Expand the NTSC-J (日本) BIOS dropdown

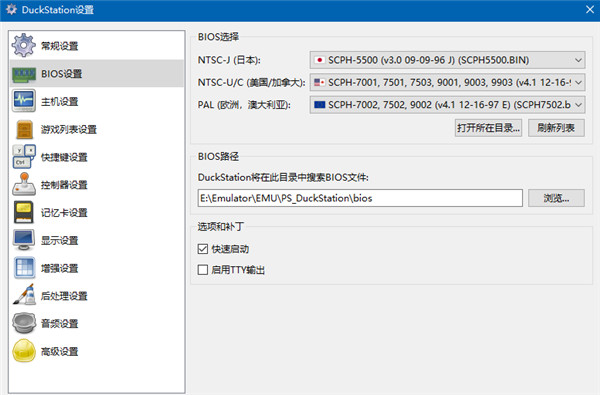tap(447, 60)
